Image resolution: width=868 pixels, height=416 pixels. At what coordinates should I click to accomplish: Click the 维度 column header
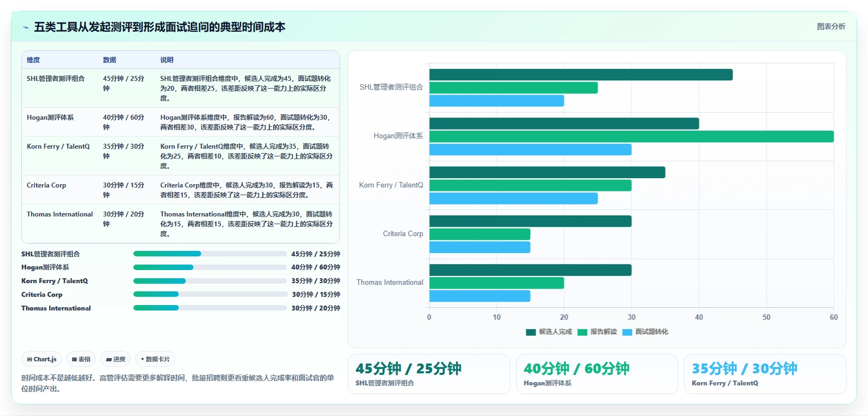click(x=33, y=60)
